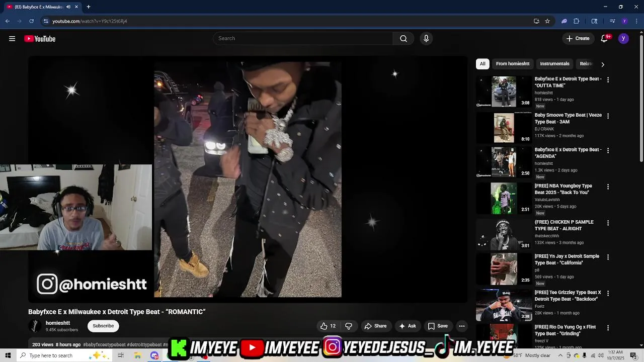Screen dimensions: 644x362
Task: Open options for NBA Youngboy Back To You
Action: click(608, 187)
